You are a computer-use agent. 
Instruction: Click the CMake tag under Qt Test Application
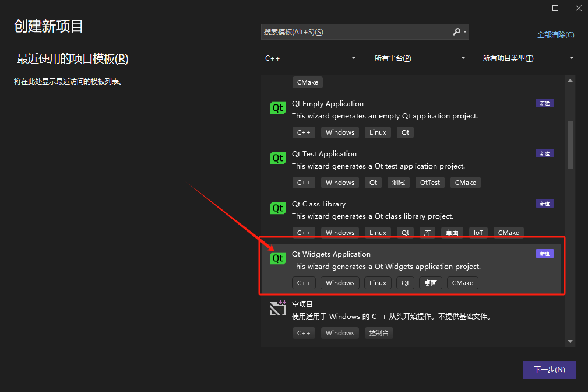[466, 183]
